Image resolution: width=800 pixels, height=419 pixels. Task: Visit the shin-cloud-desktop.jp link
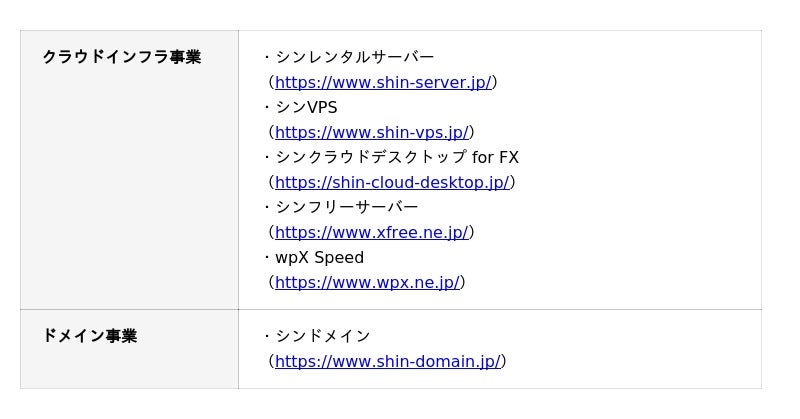392,182
